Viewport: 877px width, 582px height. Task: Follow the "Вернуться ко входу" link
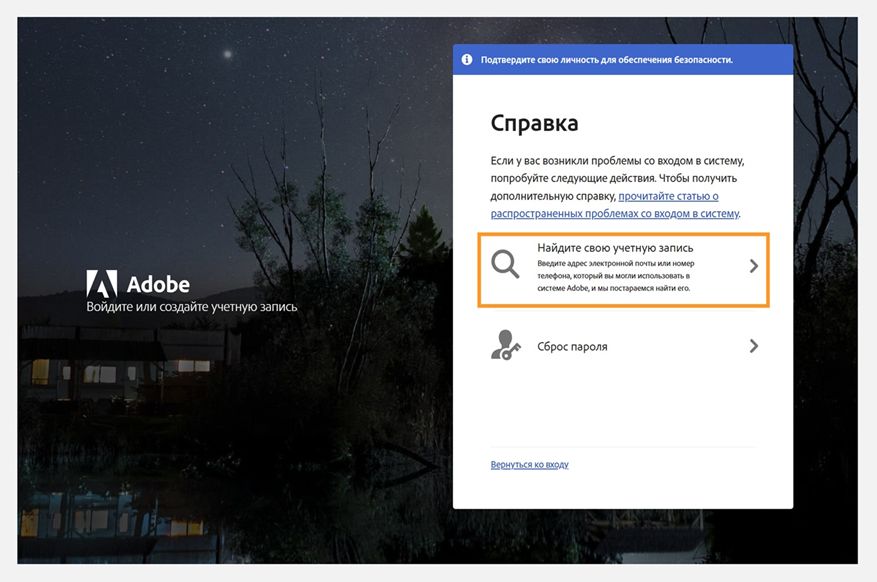click(x=527, y=464)
